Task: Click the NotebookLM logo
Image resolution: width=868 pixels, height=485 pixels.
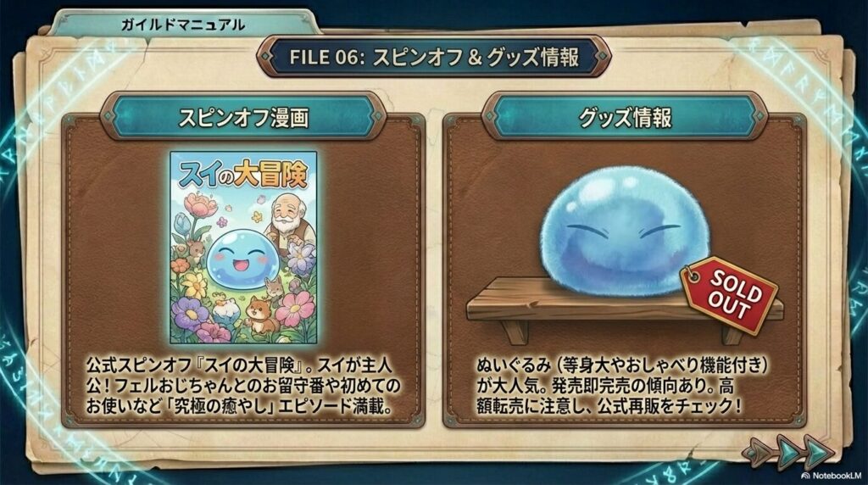Action: click(x=831, y=476)
